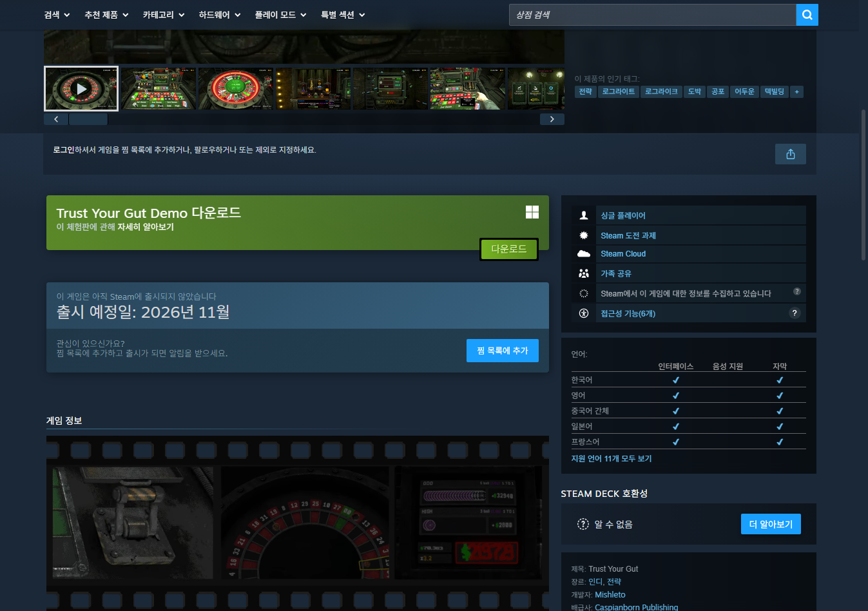Viewport: 868px width, 611px height.
Task: Click the 한국어 language row
Action: (x=688, y=380)
